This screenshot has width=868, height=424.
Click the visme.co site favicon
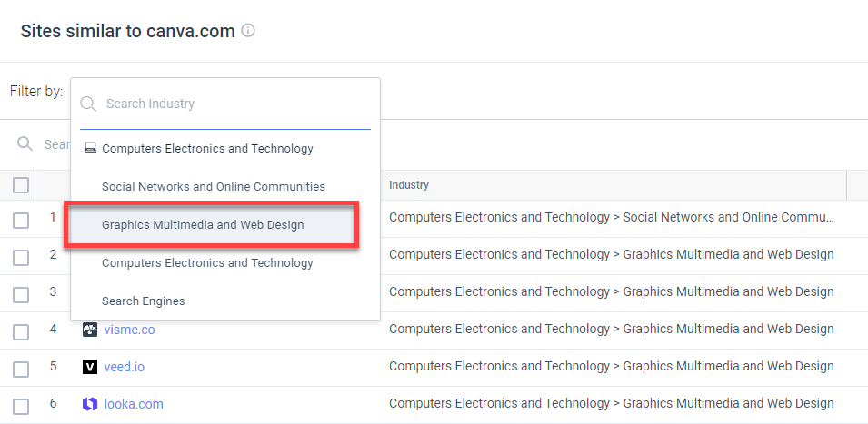90,330
